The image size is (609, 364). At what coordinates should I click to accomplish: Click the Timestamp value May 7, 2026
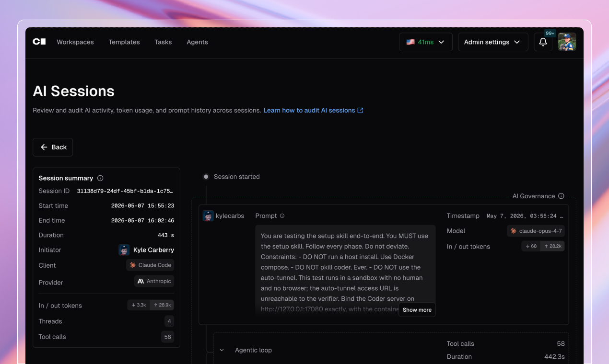pos(525,216)
